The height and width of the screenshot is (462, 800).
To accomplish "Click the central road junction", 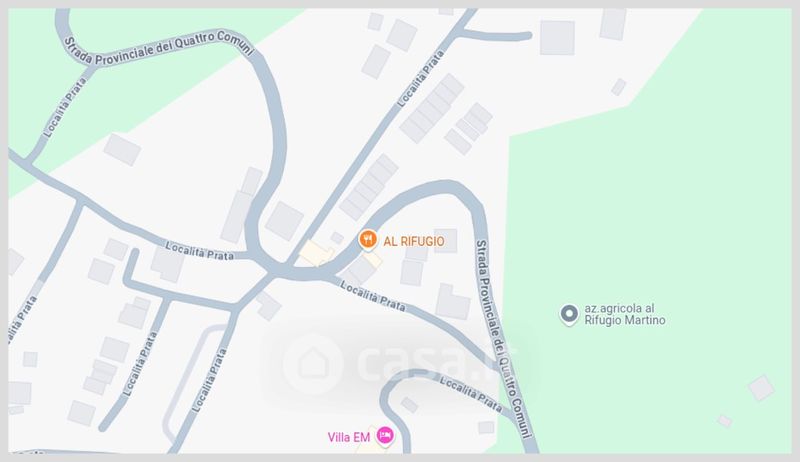I will click(x=276, y=269).
